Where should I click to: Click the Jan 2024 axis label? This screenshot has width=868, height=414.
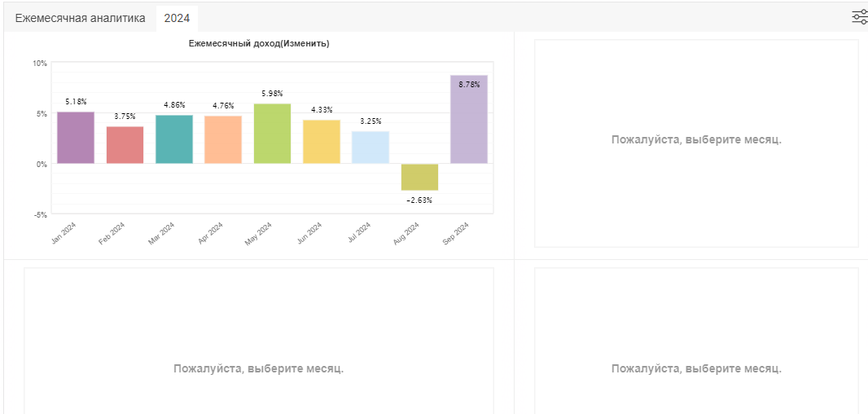click(x=64, y=234)
